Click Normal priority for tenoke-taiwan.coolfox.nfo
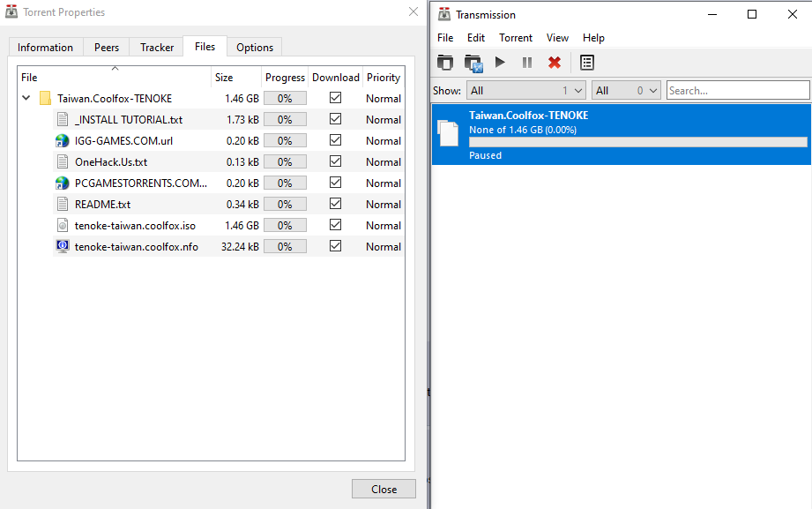 (384, 247)
